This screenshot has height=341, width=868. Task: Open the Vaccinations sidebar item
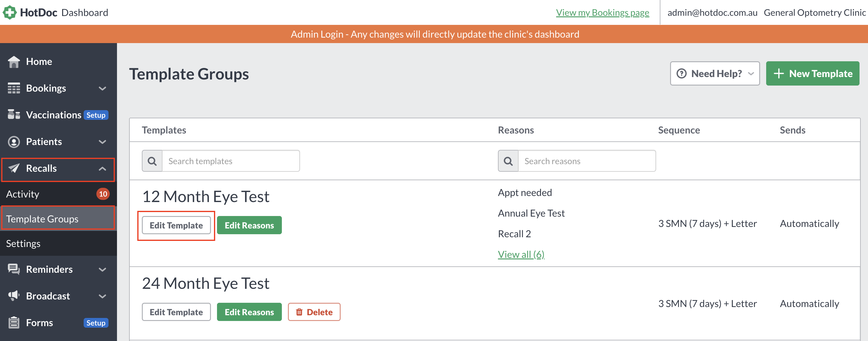click(x=58, y=115)
